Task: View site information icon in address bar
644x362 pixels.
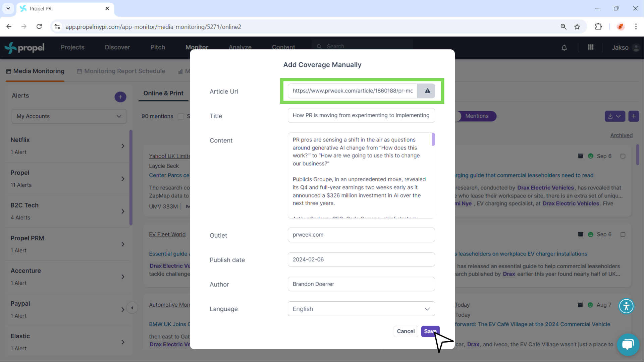Action: coord(57,26)
